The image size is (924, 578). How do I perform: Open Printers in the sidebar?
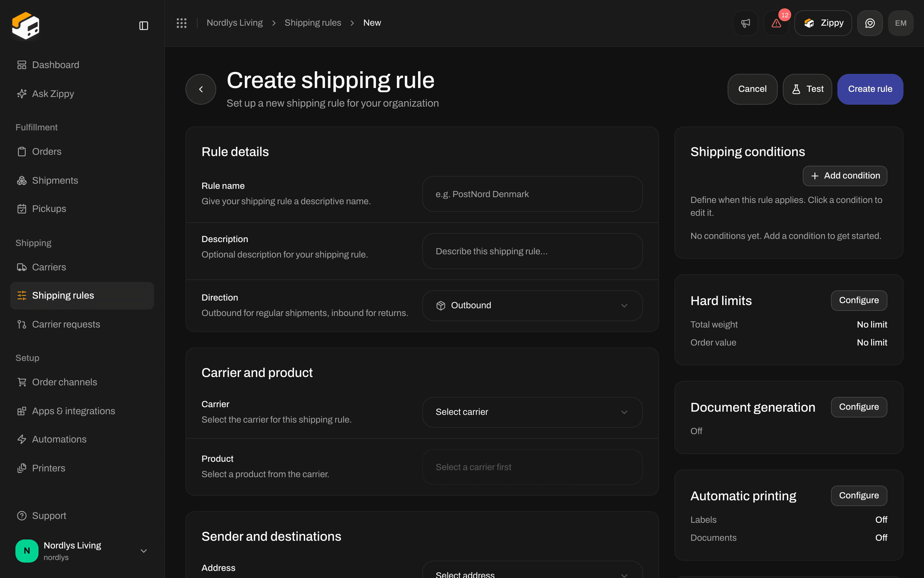(x=82, y=468)
